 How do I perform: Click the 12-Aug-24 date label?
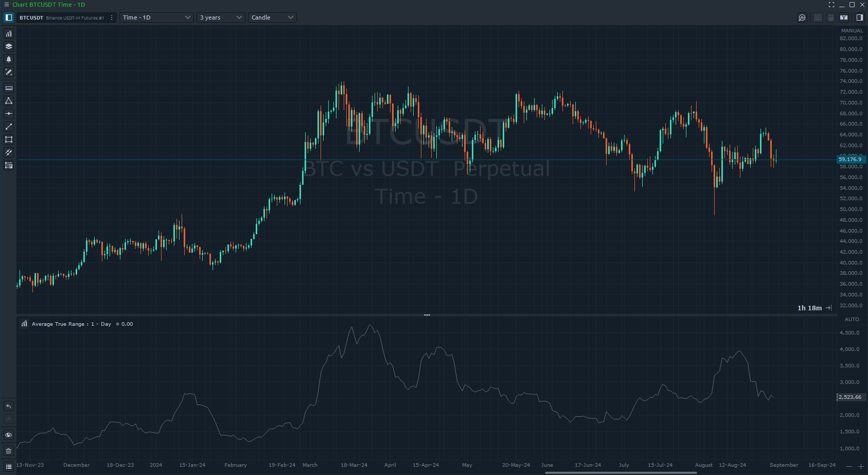click(732, 465)
